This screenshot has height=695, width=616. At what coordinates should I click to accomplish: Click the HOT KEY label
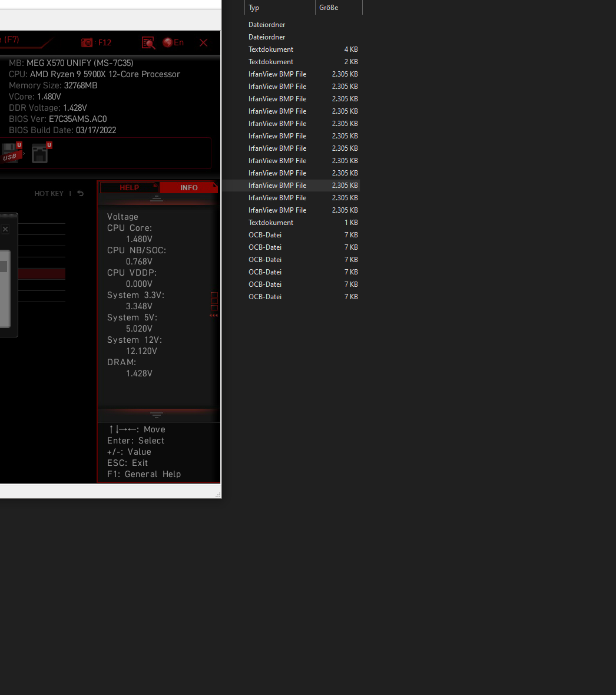point(49,194)
